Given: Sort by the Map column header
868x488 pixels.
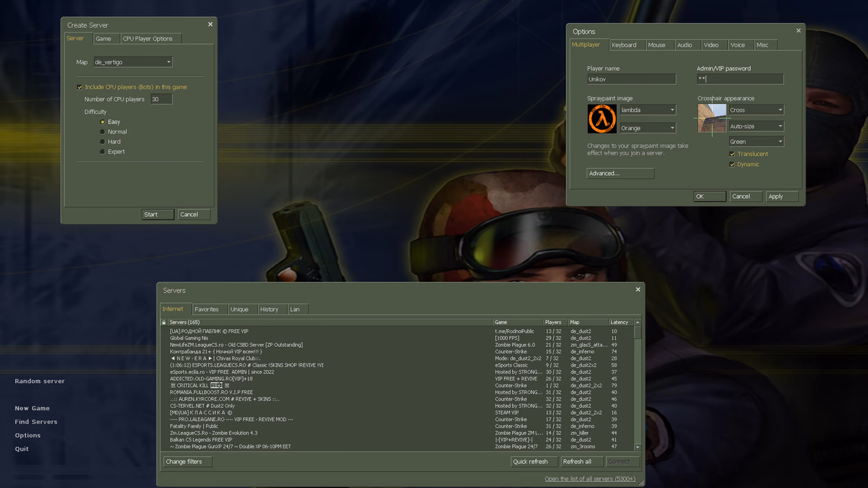Looking at the screenshot, I should tap(589, 323).
